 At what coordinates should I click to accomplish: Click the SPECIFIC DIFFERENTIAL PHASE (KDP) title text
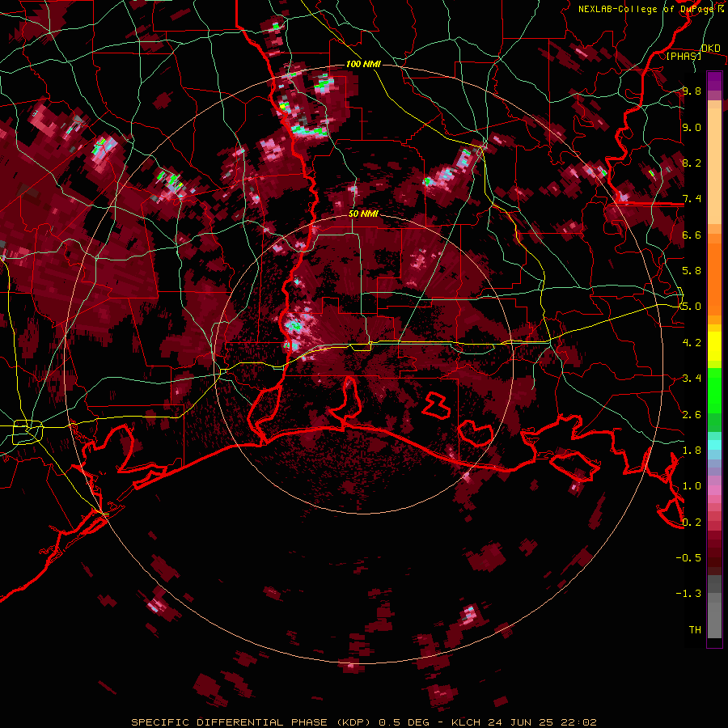point(252,722)
